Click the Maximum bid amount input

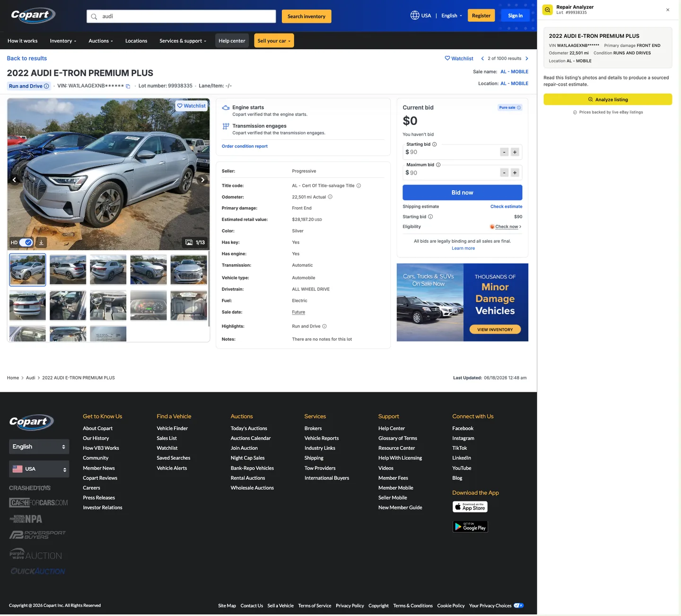[452, 173]
